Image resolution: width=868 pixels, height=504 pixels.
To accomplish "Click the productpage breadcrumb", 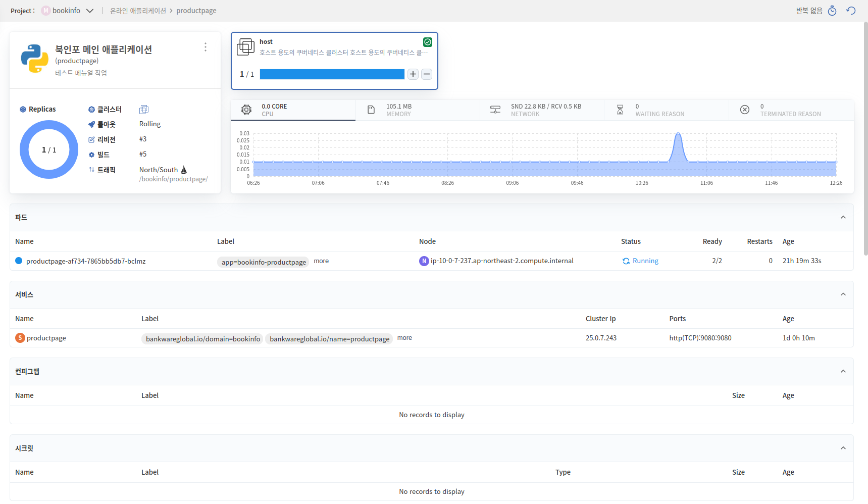I will tap(196, 11).
